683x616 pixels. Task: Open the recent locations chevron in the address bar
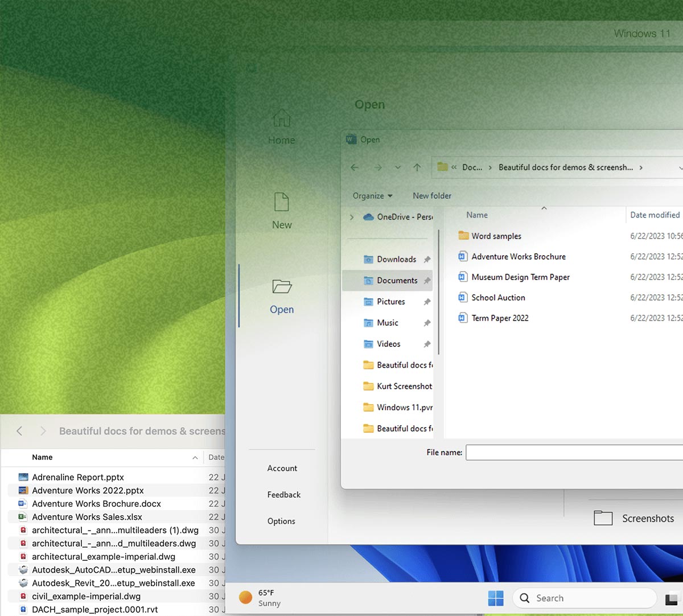(x=397, y=167)
